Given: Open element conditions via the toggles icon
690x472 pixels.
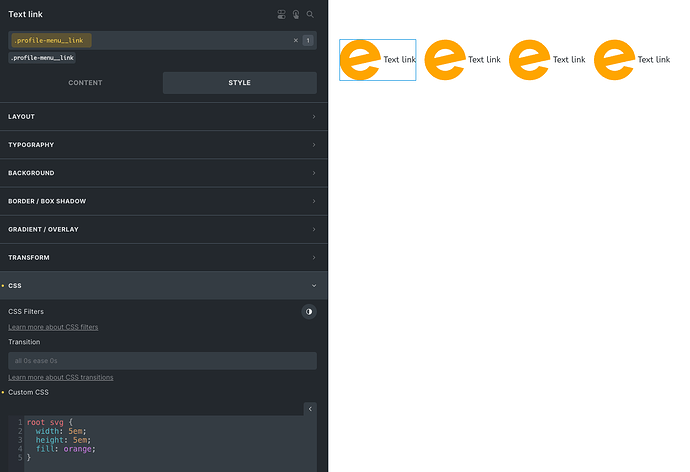Looking at the screenshot, I should pos(282,15).
